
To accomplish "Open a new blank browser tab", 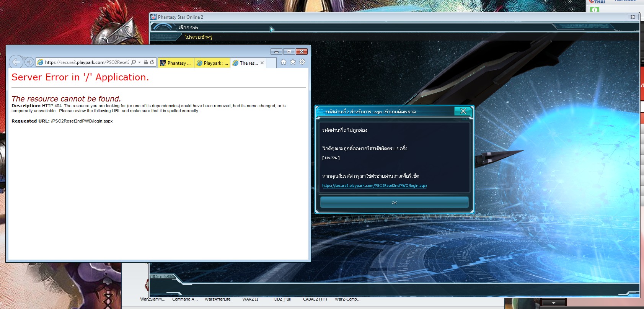I will pos(271,63).
